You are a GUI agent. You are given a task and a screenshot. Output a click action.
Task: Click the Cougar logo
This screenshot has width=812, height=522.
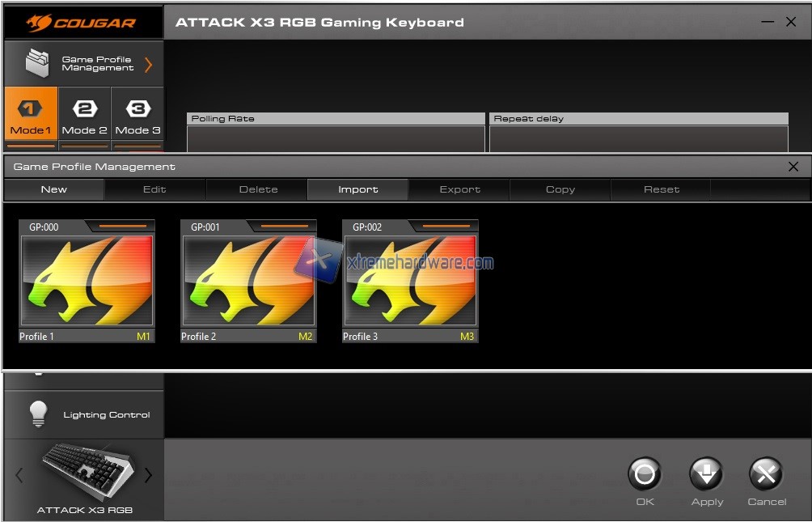[x=81, y=22]
